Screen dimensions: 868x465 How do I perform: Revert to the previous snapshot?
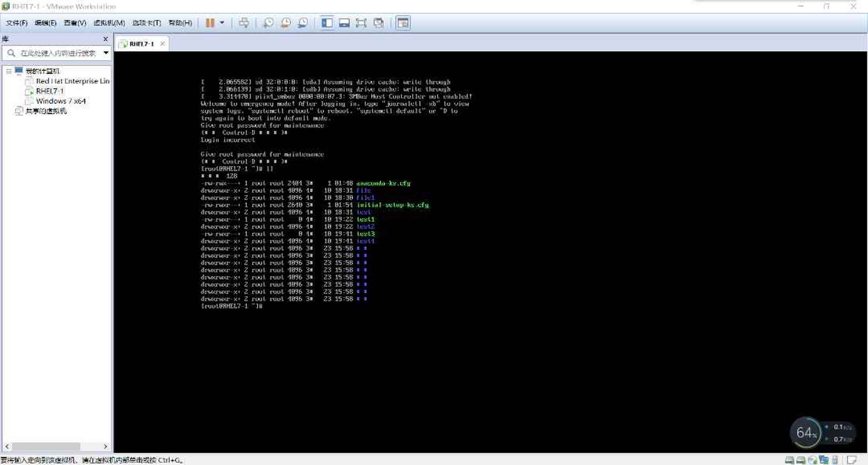[x=286, y=23]
